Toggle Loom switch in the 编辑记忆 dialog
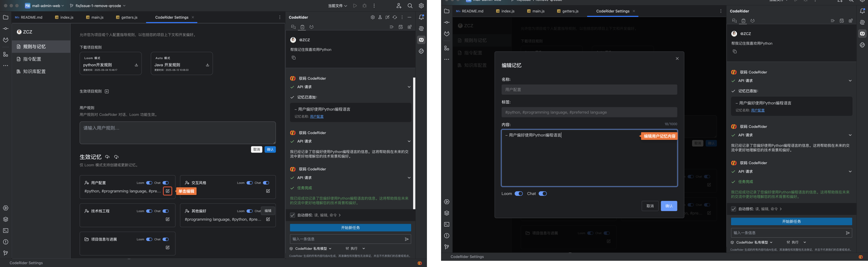 (519, 194)
